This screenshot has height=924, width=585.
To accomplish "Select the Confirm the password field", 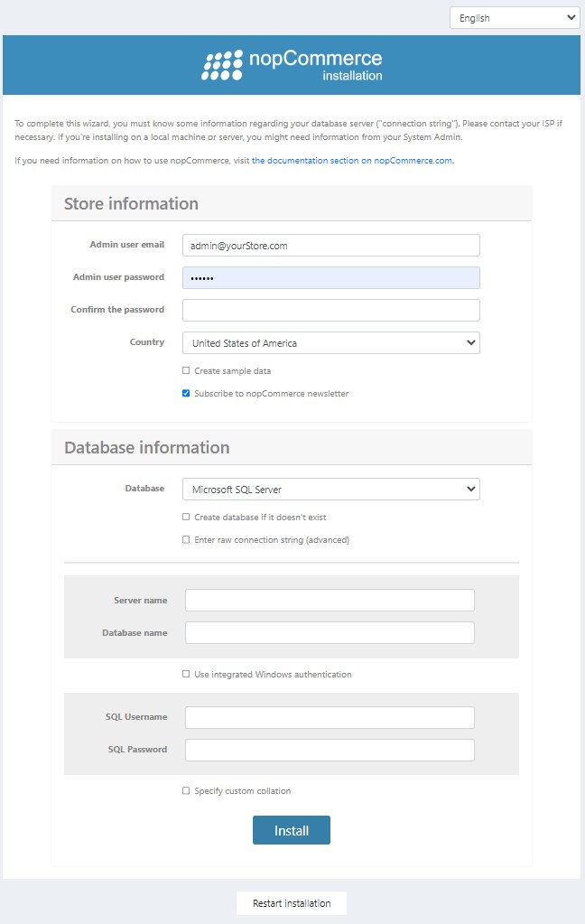I will 330,311.
